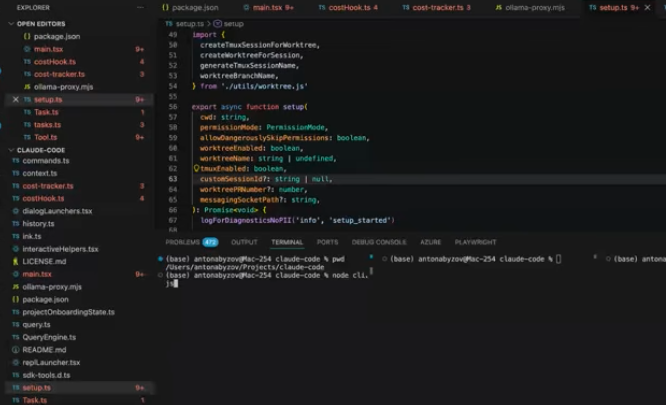Open query.ts in the file tree
This screenshot has width=666, height=405.
click(x=36, y=325)
